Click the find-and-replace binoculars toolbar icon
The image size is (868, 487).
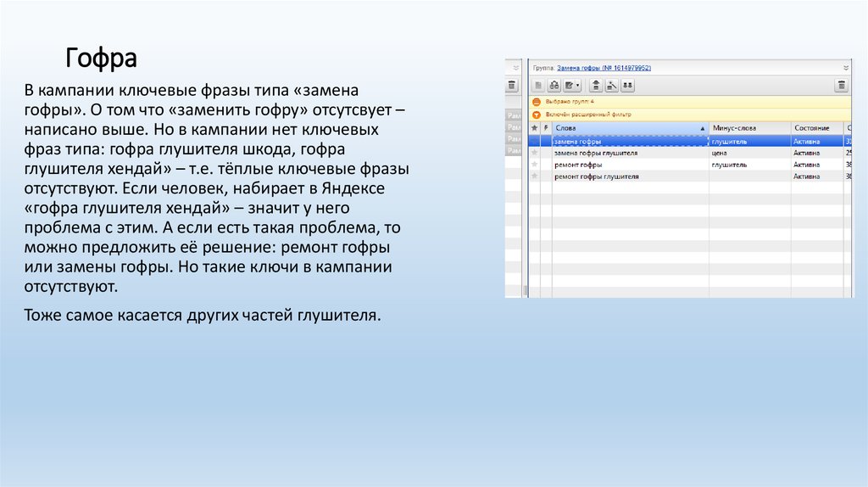click(554, 86)
